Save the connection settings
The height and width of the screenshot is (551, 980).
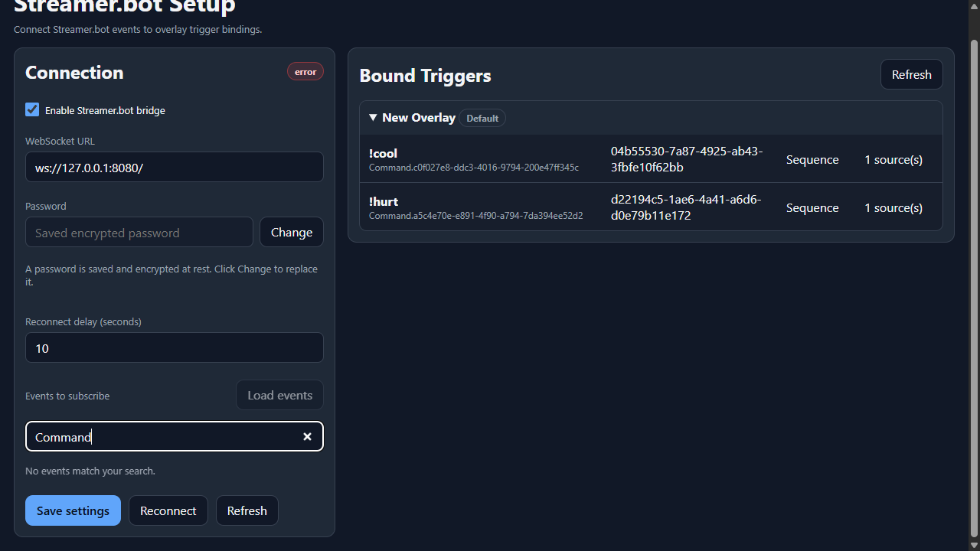[x=73, y=510]
